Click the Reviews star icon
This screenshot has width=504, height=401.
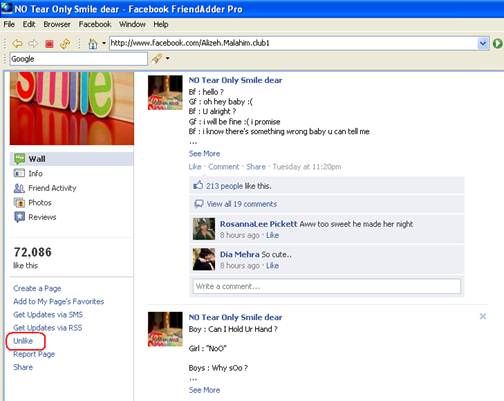(19, 217)
